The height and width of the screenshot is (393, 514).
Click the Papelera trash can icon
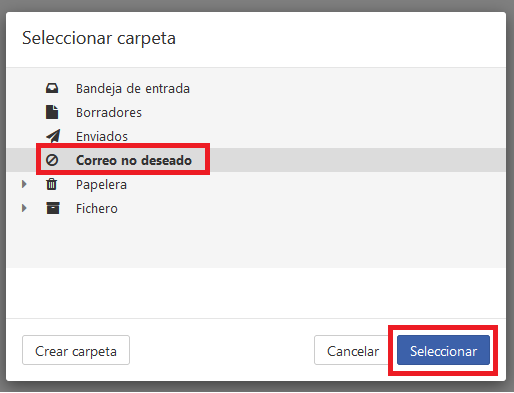(x=52, y=184)
